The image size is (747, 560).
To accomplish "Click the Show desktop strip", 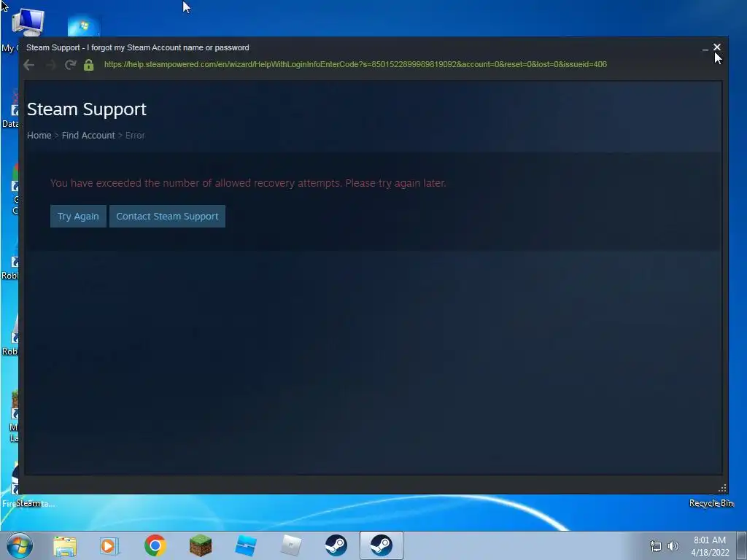I will [742, 545].
